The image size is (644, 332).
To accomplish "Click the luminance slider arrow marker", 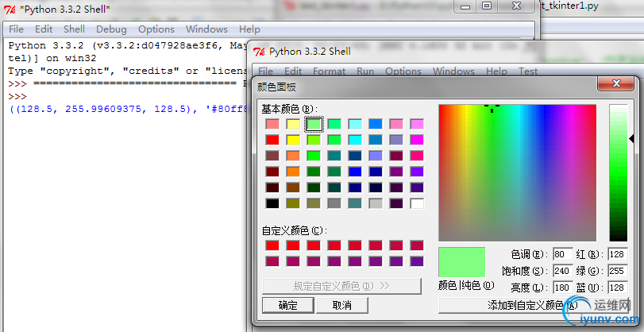I will pyautogui.click(x=631, y=139).
